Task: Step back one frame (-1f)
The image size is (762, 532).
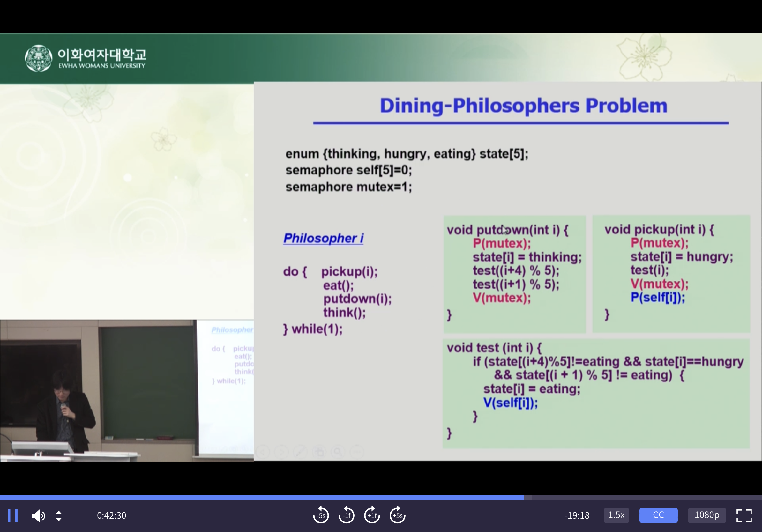Action: [346, 515]
